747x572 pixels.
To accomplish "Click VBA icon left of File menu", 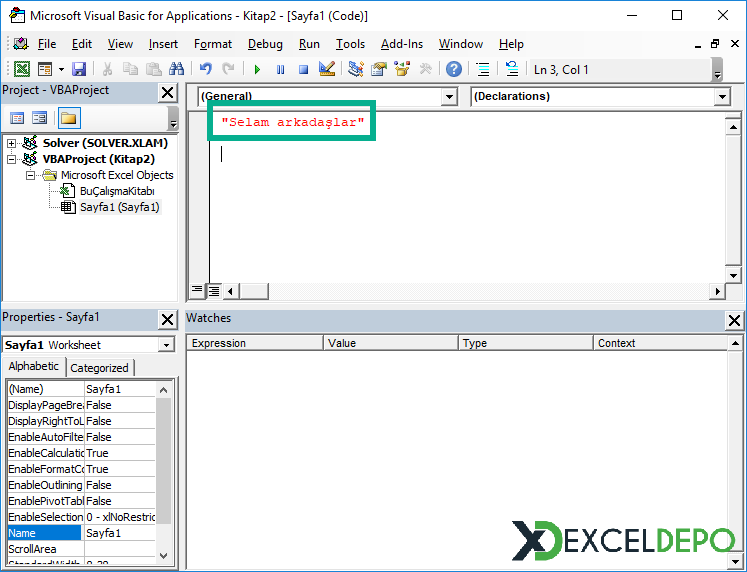I will (x=21, y=44).
